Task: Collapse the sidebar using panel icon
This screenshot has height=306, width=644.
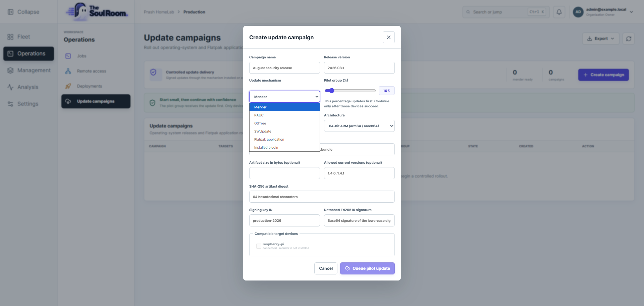Action: [x=10, y=12]
